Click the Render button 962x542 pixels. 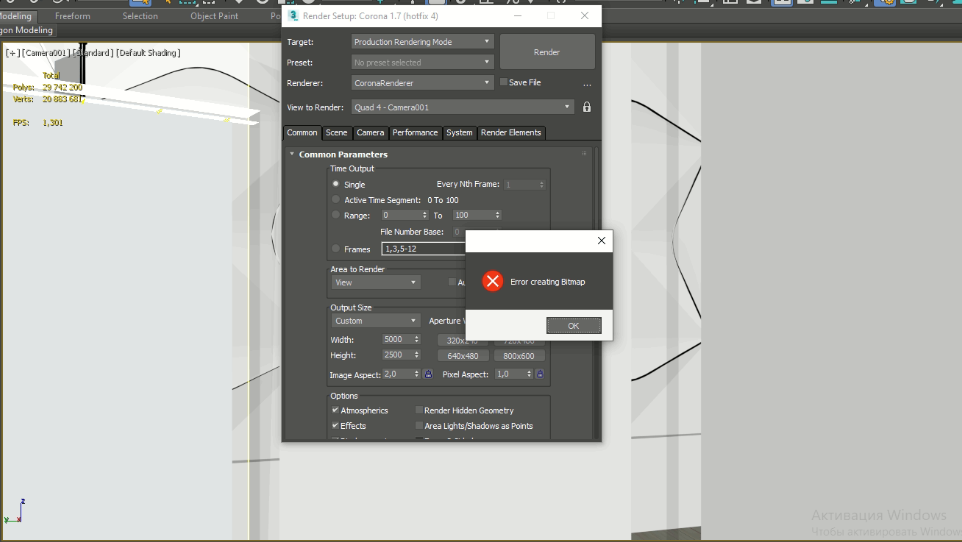pos(547,52)
